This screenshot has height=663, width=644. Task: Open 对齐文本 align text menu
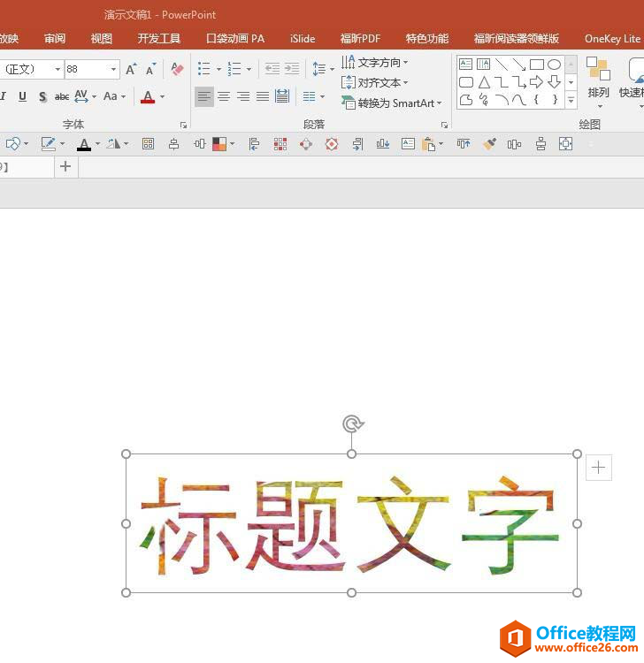[x=375, y=82]
